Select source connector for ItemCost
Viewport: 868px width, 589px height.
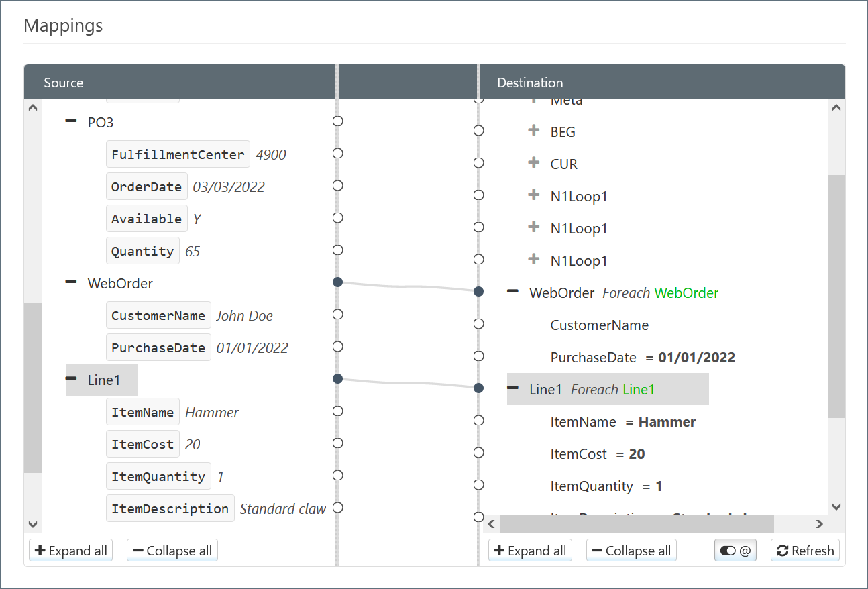point(338,443)
